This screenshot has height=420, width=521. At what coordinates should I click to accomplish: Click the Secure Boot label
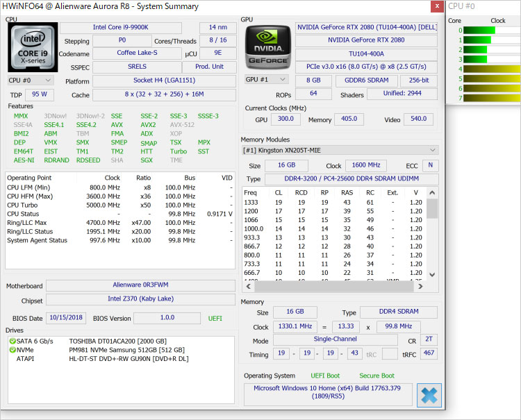coord(377,376)
